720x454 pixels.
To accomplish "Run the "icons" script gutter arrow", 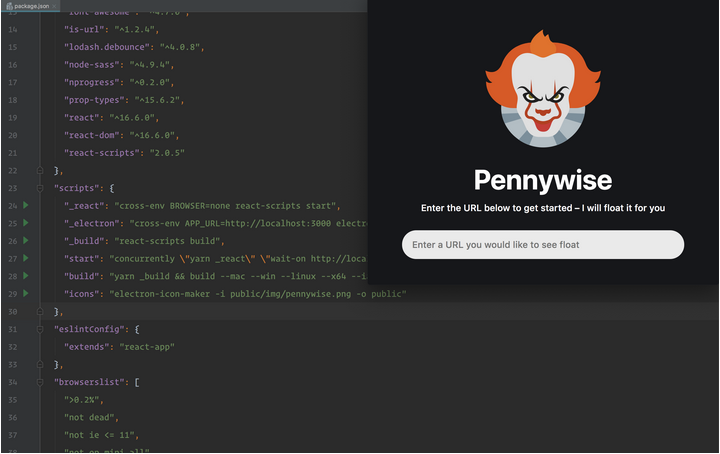I will coord(26,293).
